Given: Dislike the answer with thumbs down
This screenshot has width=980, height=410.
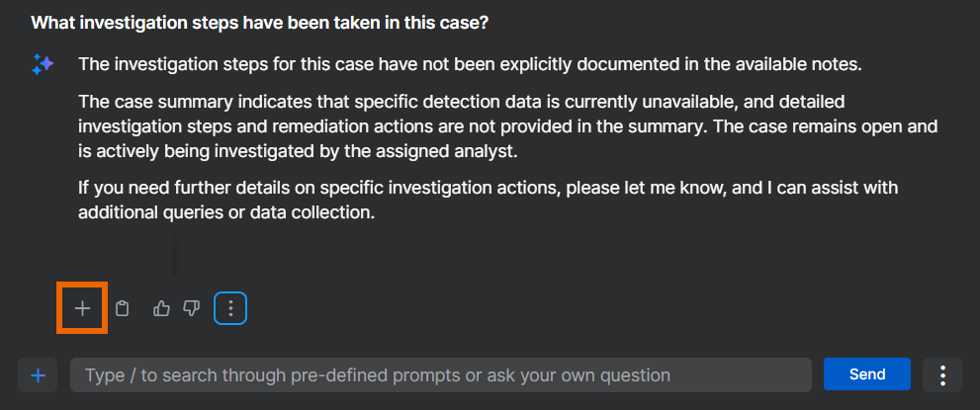Looking at the screenshot, I should pyautogui.click(x=192, y=308).
